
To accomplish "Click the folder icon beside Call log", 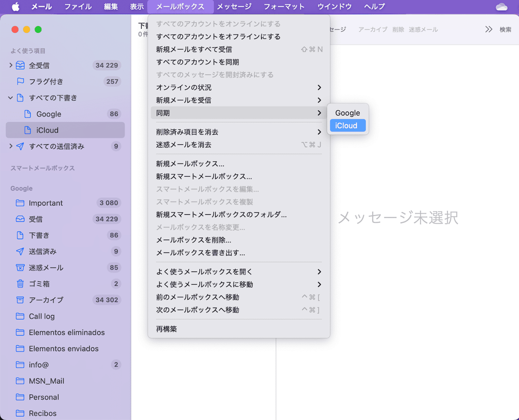I will point(20,316).
